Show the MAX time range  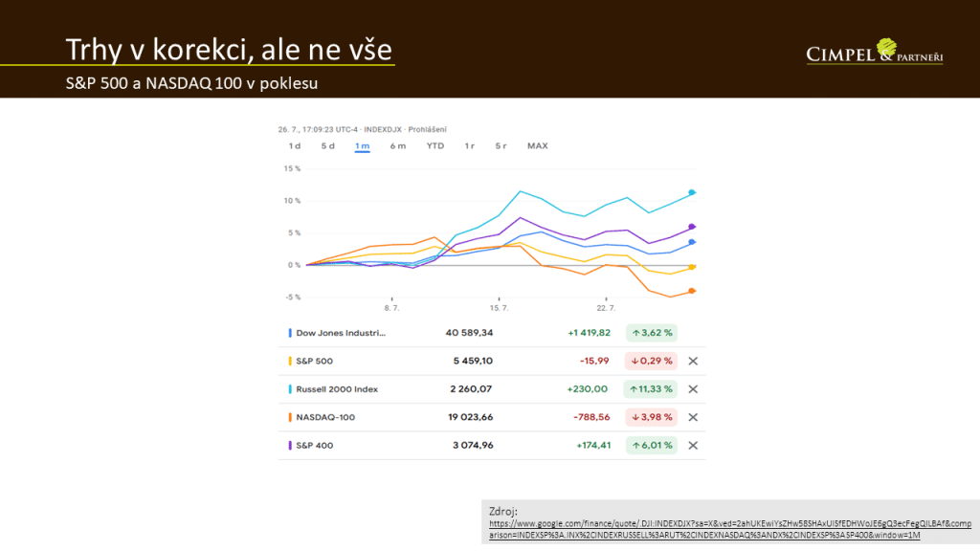pos(537,146)
